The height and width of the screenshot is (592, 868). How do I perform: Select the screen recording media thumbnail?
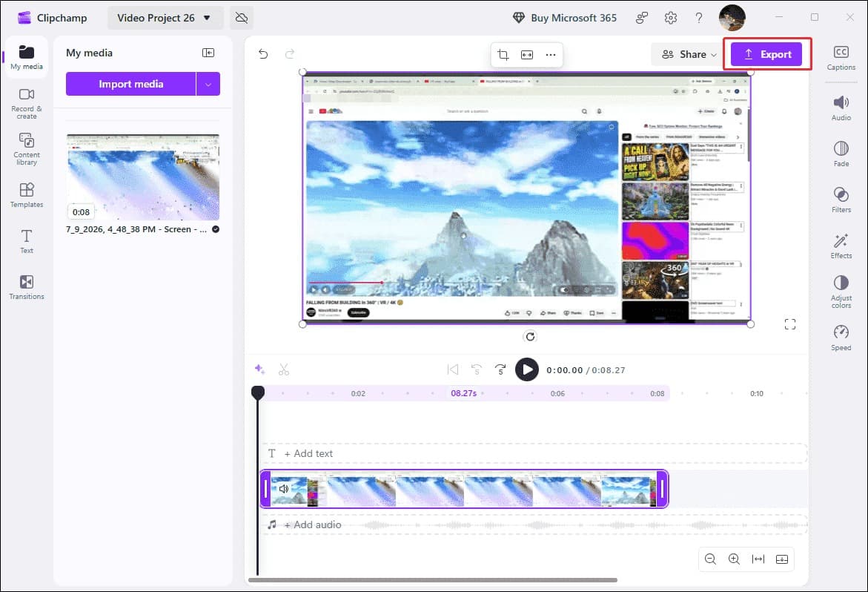coord(143,177)
